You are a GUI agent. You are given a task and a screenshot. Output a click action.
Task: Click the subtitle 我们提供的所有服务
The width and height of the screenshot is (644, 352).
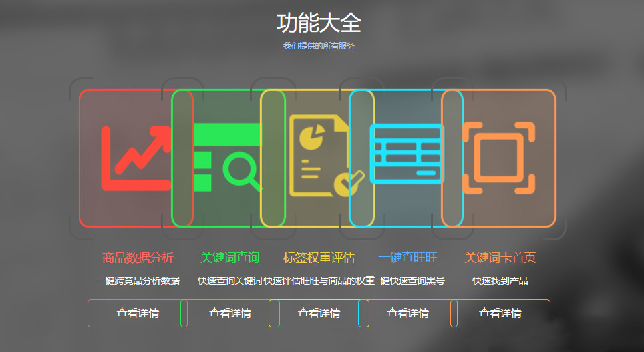tap(319, 46)
